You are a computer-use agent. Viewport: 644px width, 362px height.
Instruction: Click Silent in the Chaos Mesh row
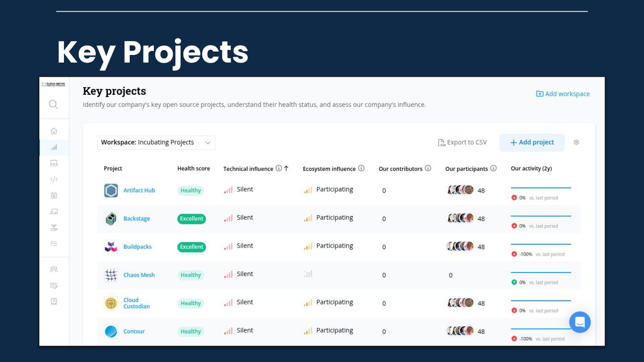click(x=245, y=274)
